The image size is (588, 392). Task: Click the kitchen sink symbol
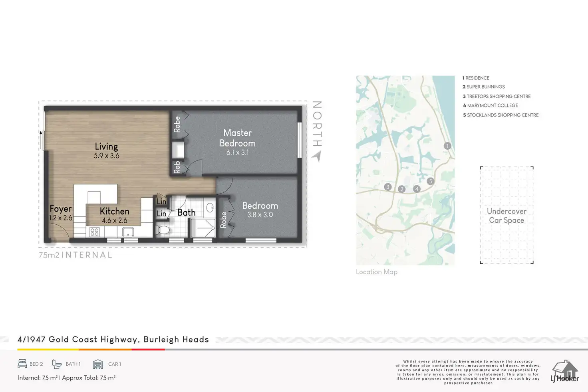(128, 232)
